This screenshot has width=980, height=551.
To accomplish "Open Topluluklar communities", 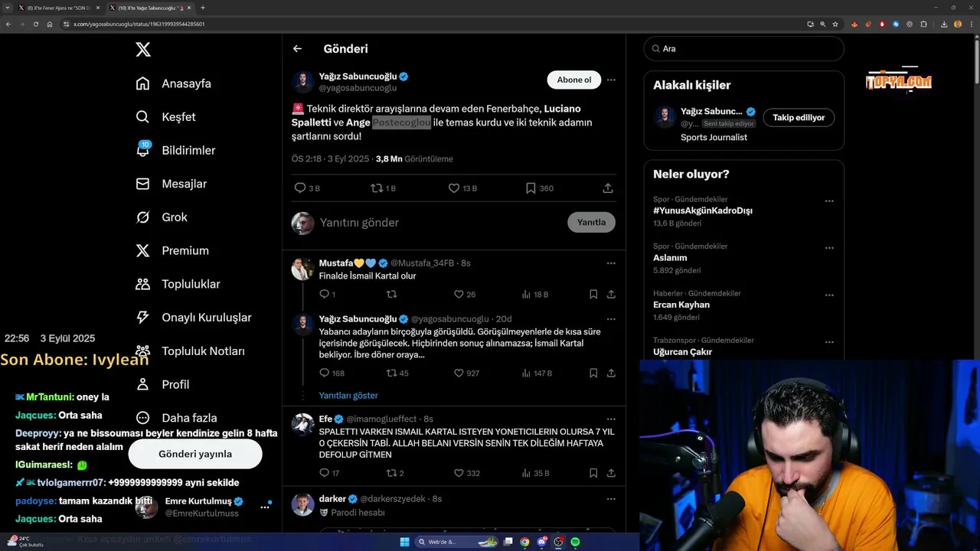I will point(178,284).
